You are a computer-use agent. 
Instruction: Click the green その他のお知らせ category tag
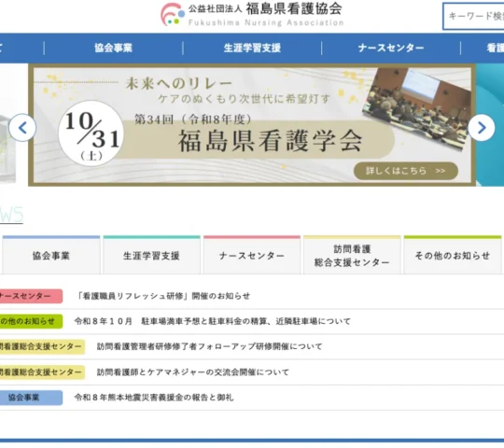point(31,321)
